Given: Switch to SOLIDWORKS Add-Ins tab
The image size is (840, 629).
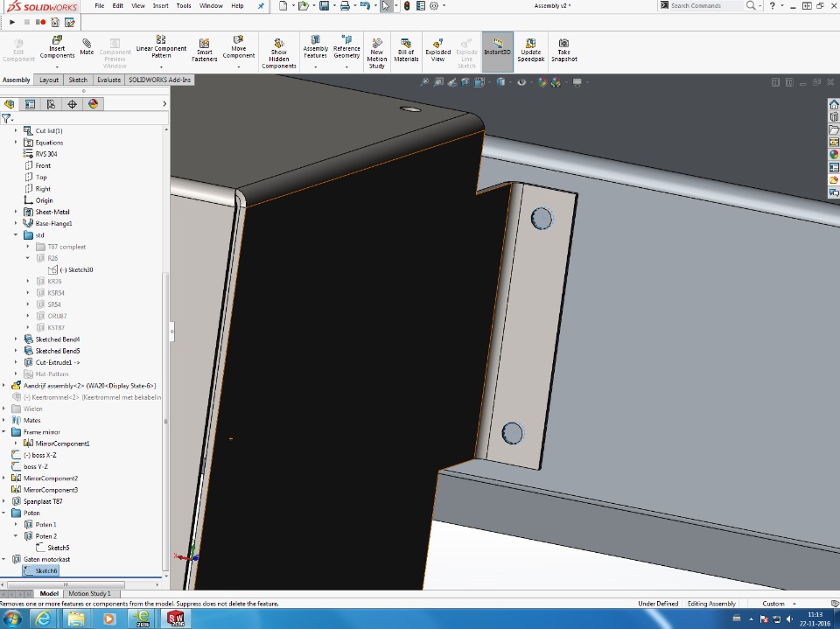Looking at the screenshot, I should coord(159,80).
